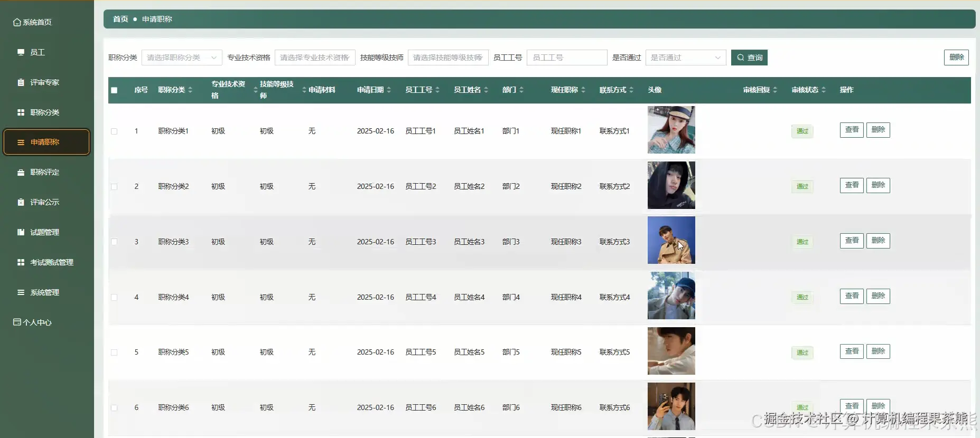Viewport: 980px width, 438px height.
Task: Check the checkbox for row 6
Action: (x=114, y=408)
